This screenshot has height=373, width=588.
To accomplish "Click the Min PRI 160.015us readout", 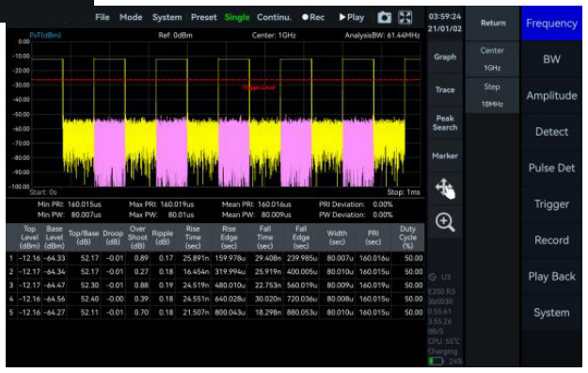I will pyautogui.click(x=70, y=204).
